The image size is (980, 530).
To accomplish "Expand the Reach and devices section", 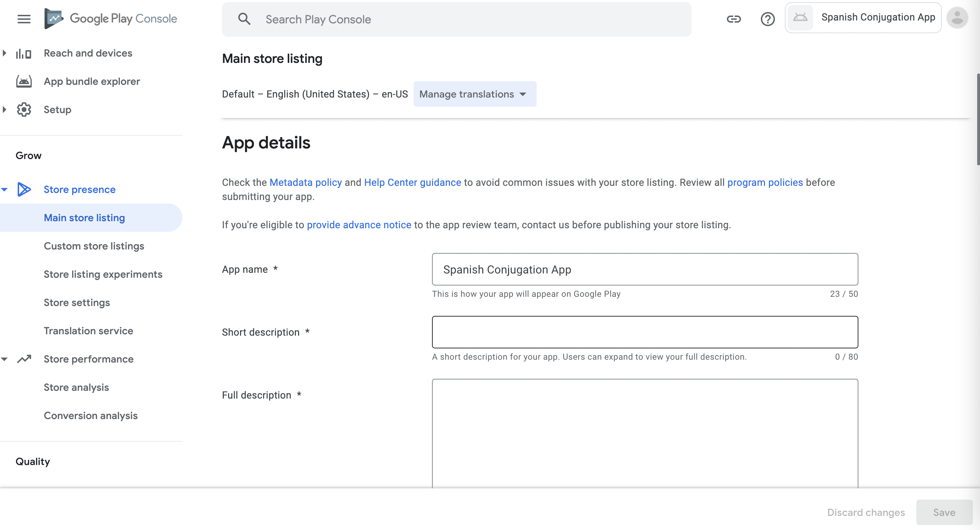I will point(4,53).
